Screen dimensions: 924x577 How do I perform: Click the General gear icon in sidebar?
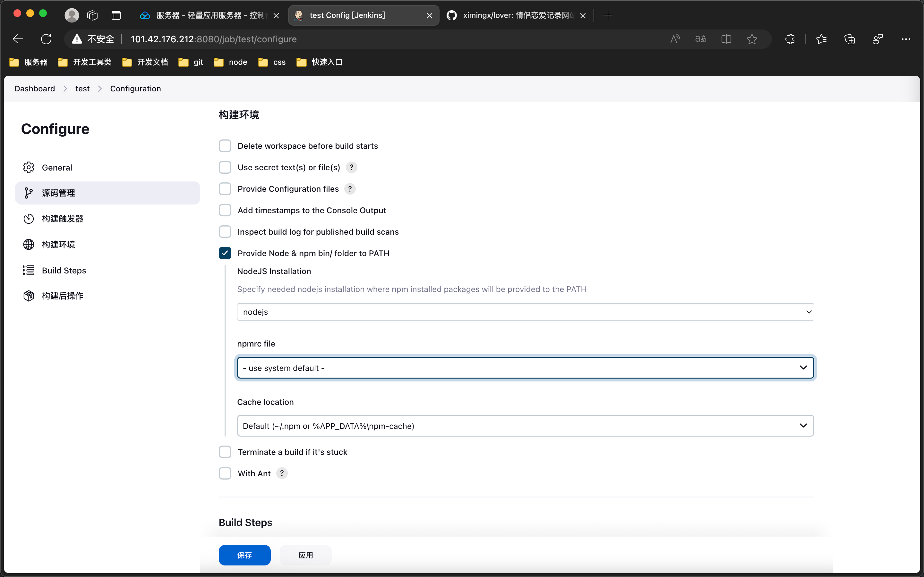[29, 168]
